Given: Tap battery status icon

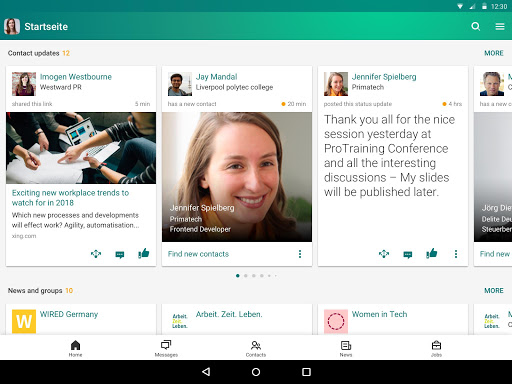Looking at the screenshot, I should coord(484,6).
